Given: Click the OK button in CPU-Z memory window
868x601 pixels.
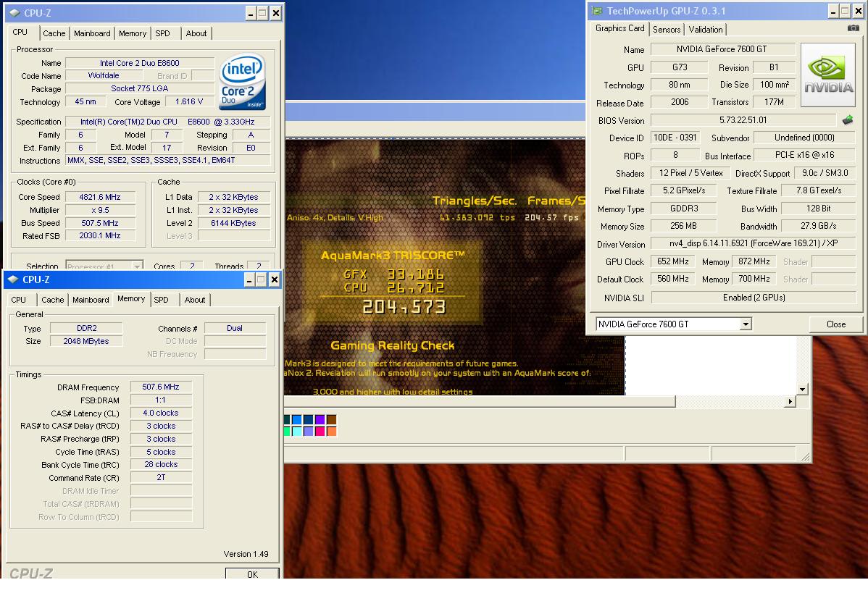Looking at the screenshot, I should point(252,574).
